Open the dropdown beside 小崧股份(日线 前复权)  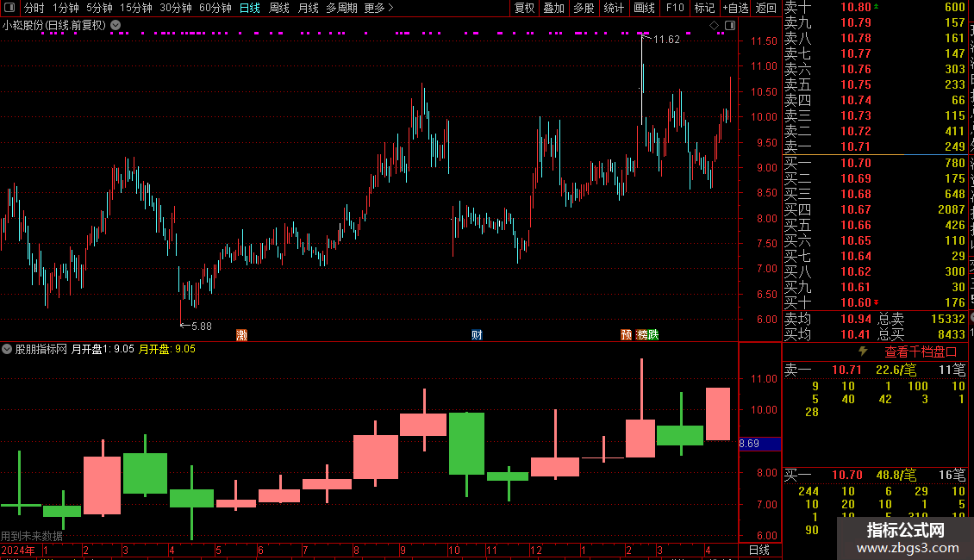(x=116, y=25)
